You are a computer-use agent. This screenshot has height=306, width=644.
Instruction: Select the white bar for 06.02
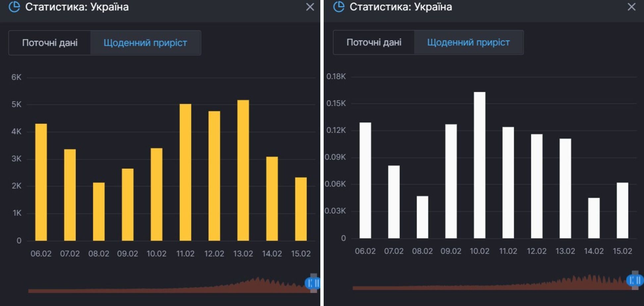point(365,180)
